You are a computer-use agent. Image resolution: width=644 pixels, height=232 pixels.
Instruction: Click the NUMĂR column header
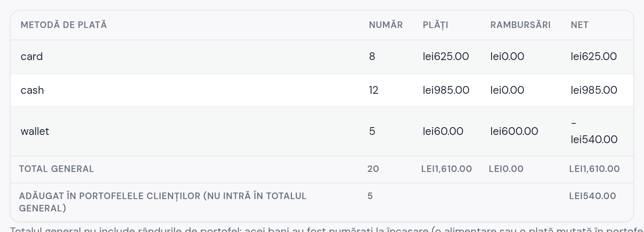click(x=386, y=25)
